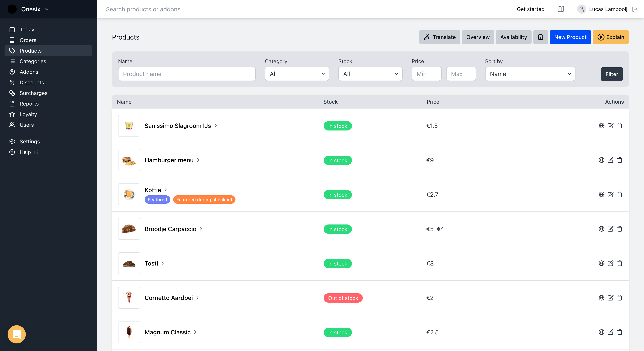Delete the Cornetto Aardbei product
This screenshot has width=644, height=351.
(x=620, y=298)
